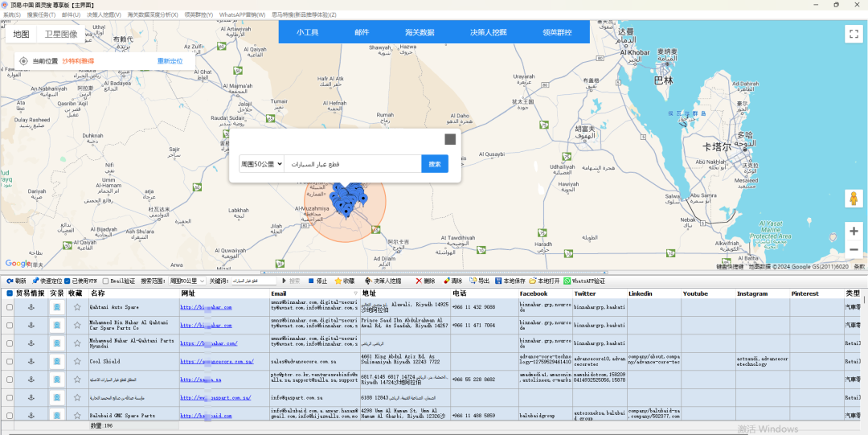Image resolution: width=868 pixels, height=435 pixels.
Task: Open the Balubaid GMC Spare Parts website link
Action: click(206, 415)
